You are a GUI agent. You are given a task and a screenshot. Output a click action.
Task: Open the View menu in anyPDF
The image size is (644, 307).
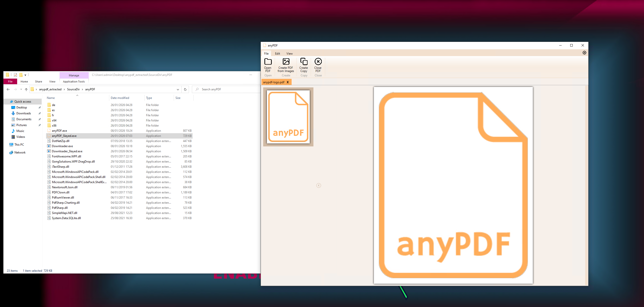coord(289,53)
